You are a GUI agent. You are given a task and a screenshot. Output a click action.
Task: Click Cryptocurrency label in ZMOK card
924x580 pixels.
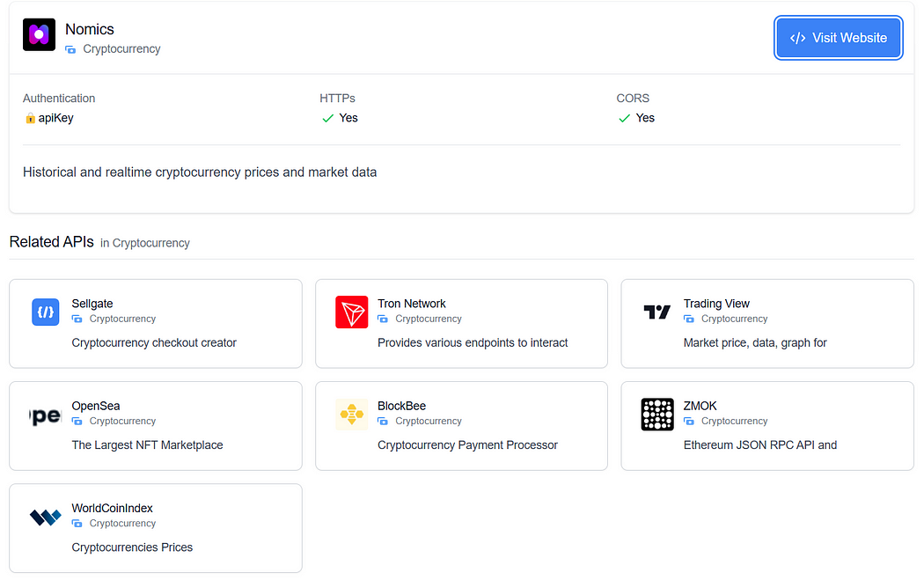pyautogui.click(x=734, y=422)
